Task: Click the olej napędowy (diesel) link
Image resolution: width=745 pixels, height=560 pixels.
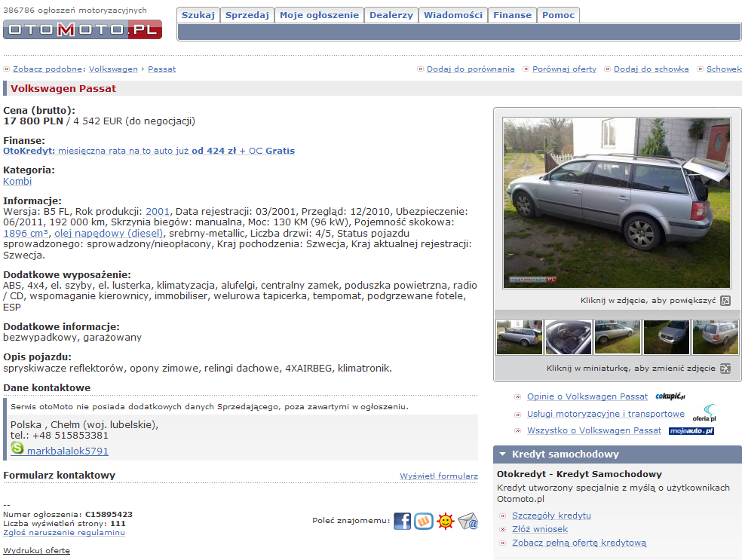Action: click(109, 233)
